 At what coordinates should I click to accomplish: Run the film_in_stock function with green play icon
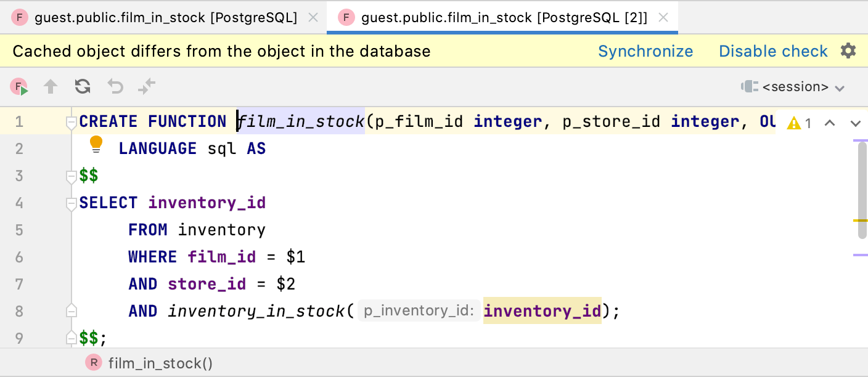(x=18, y=87)
